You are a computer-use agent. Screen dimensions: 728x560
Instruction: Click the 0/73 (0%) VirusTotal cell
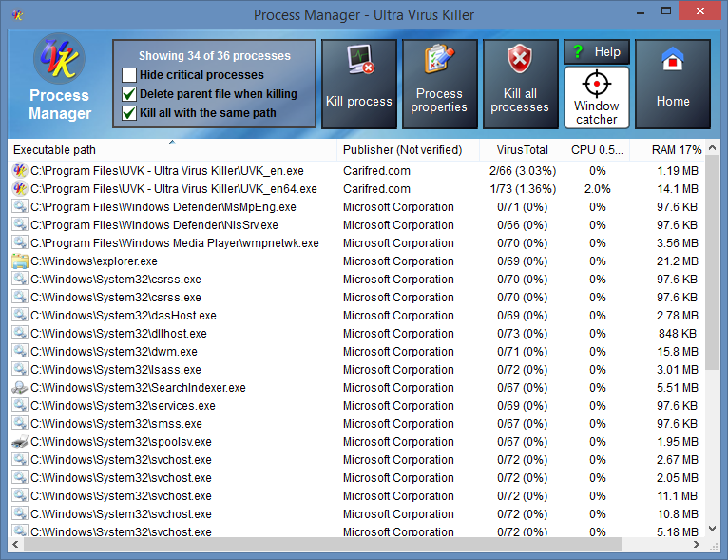523,334
